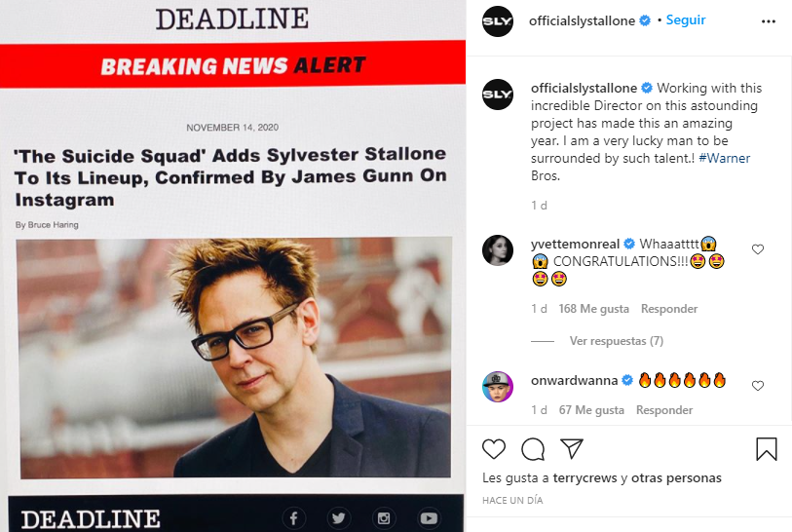Like yvettemonreal's comment

tap(758, 249)
